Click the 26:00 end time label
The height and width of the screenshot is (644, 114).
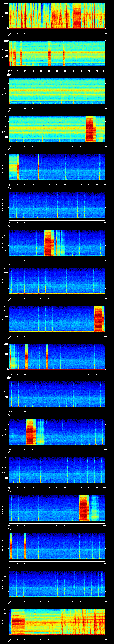(x=105, y=147)
